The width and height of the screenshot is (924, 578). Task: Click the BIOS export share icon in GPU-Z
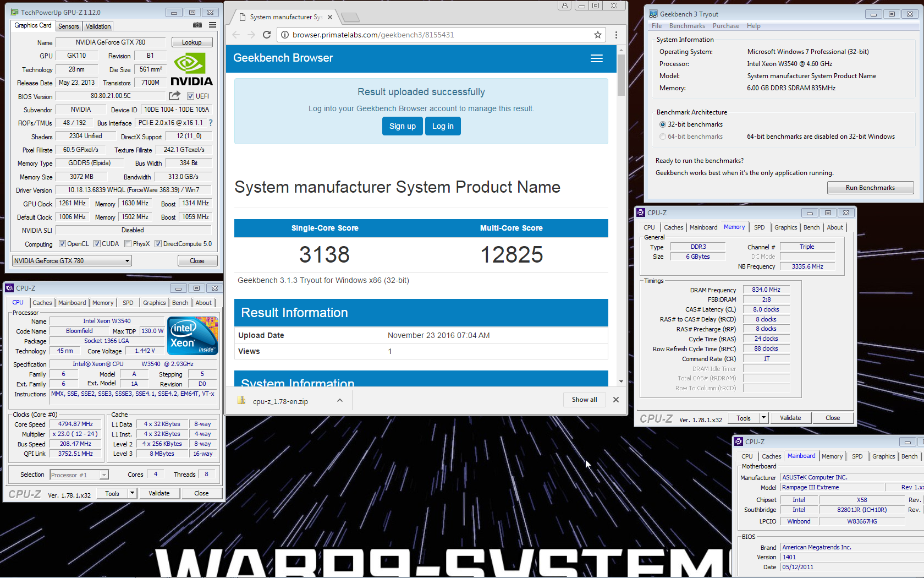tap(175, 96)
